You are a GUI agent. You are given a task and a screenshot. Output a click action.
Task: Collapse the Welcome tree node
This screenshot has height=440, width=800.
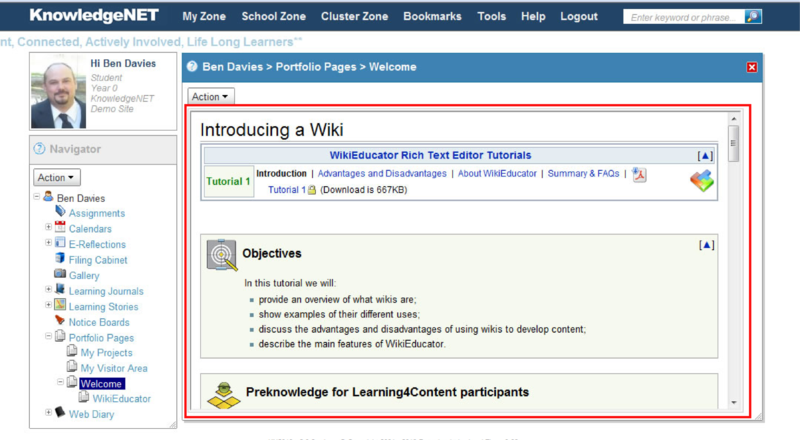(60, 382)
